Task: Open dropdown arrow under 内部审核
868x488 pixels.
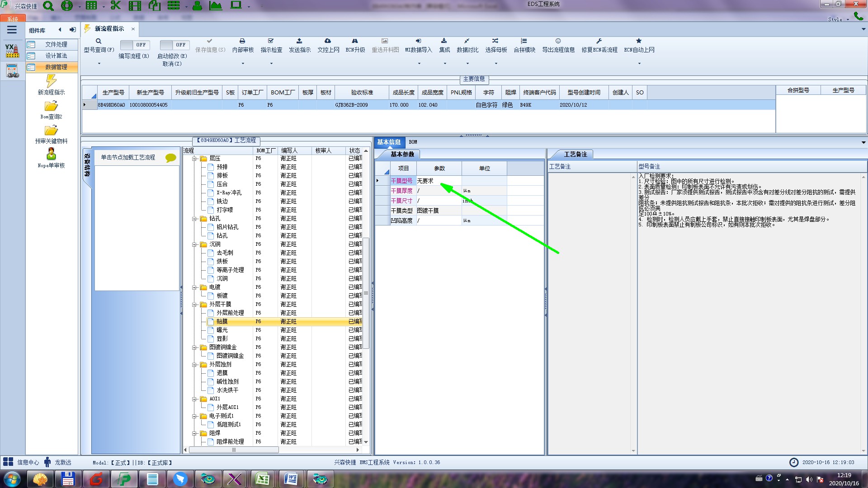Action: pyautogui.click(x=243, y=63)
